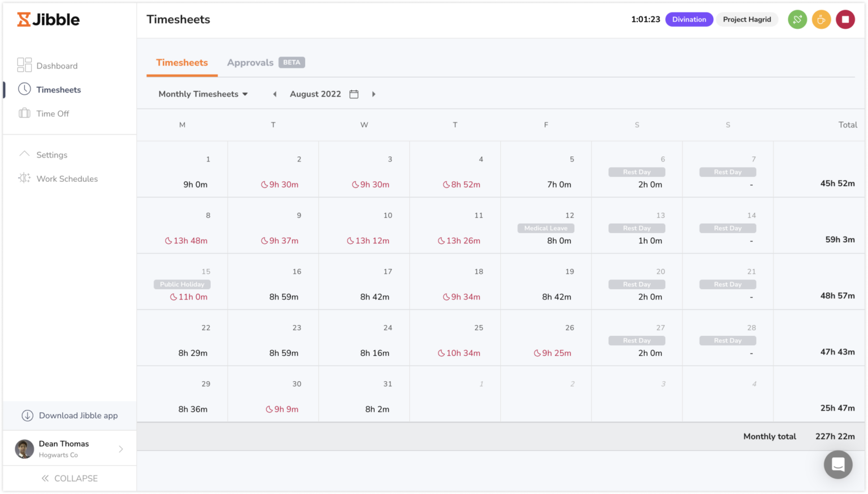Open Work Schedules settings

coord(67,178)
